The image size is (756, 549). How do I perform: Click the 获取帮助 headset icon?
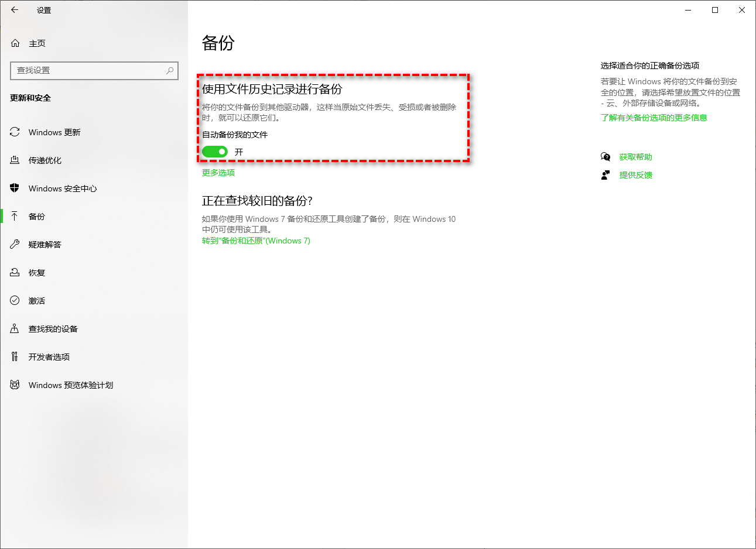pyautogui.click(x=606, y=156)
